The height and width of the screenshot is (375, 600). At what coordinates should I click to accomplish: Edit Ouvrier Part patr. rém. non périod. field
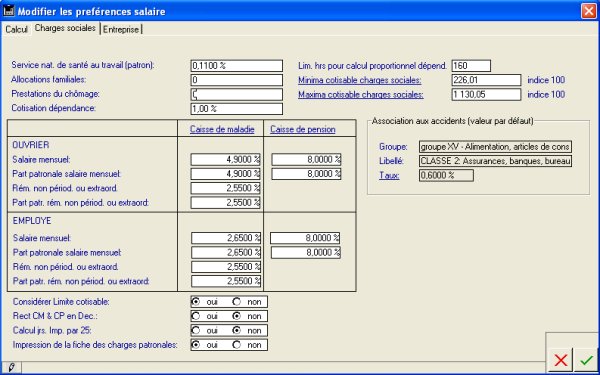[x=225, y=202]
